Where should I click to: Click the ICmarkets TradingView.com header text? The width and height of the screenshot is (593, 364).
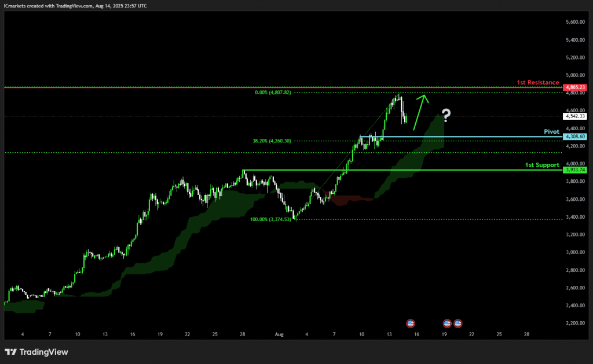tap(75, 6)
